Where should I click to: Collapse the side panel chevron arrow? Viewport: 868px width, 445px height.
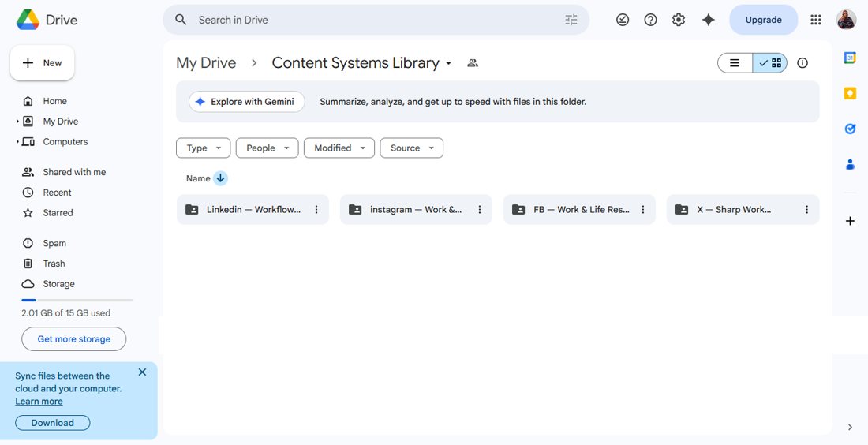[850, 428]
